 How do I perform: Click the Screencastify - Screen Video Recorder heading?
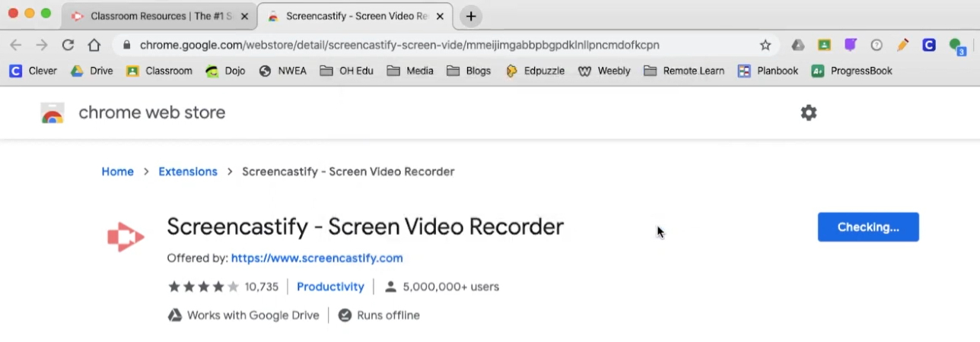point(365,226)
